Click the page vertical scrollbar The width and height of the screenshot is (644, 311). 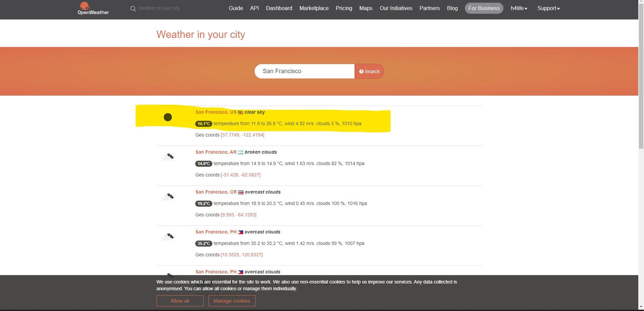[641, 155]
